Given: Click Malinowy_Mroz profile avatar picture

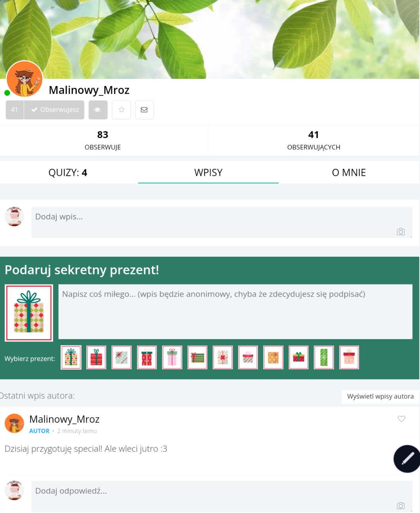Looking at the screenshot, I should [25, 79].
